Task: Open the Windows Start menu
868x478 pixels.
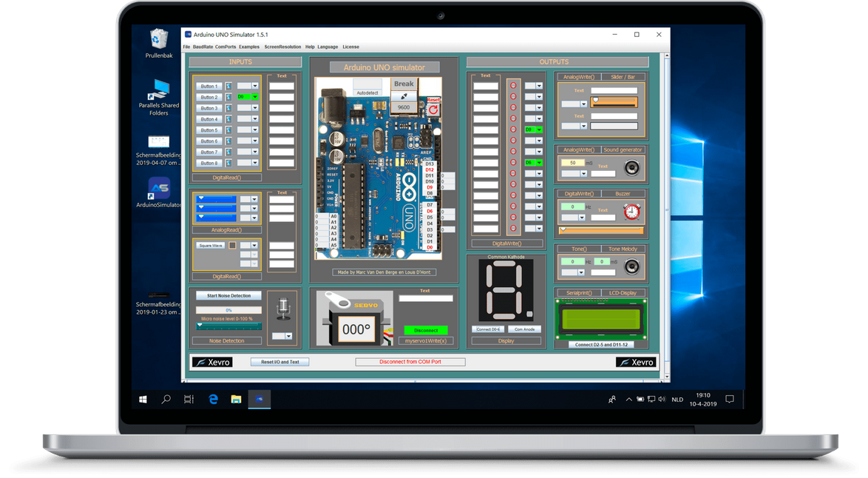Action: (143, 400)
